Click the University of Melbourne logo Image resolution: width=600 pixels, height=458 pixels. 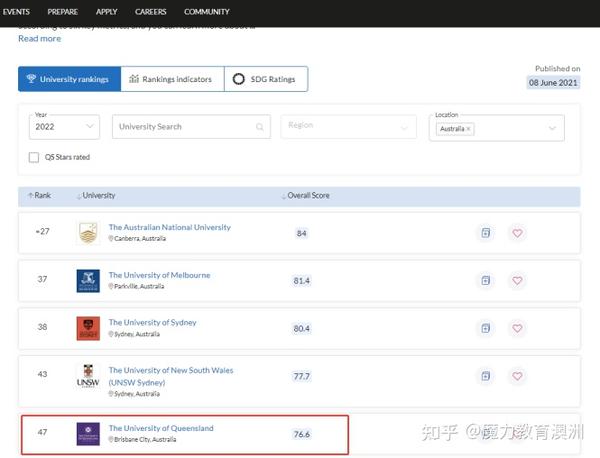(88, 281)
